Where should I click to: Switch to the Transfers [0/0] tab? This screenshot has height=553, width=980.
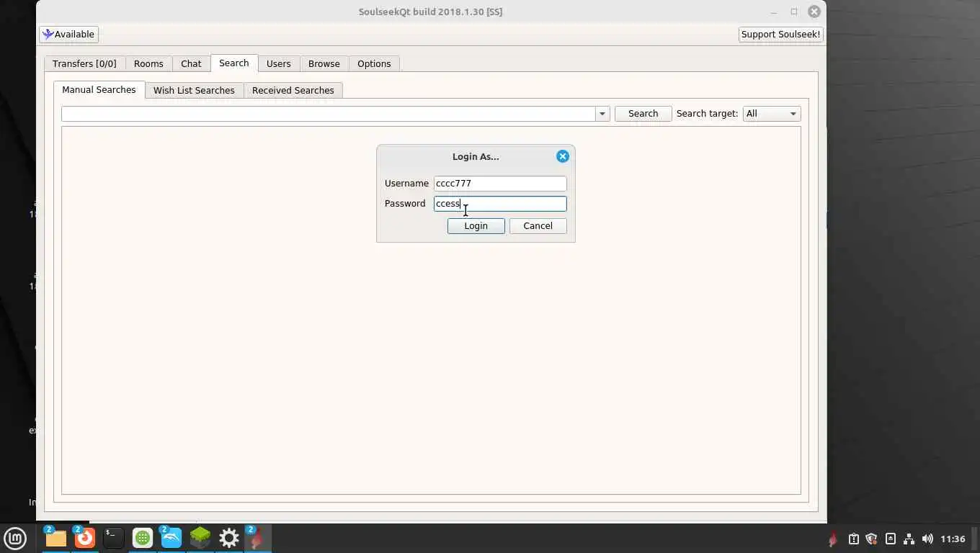(x=84, y=63)
